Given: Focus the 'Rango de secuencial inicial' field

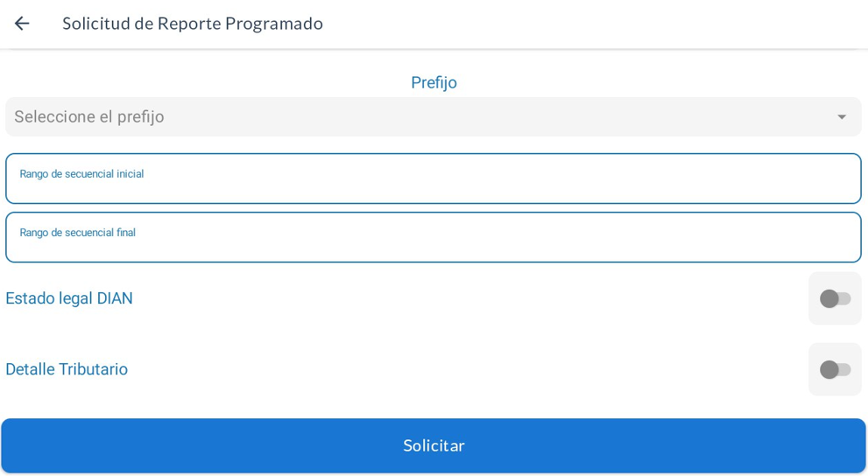Looking at the screenshot, I should (433, 185).
